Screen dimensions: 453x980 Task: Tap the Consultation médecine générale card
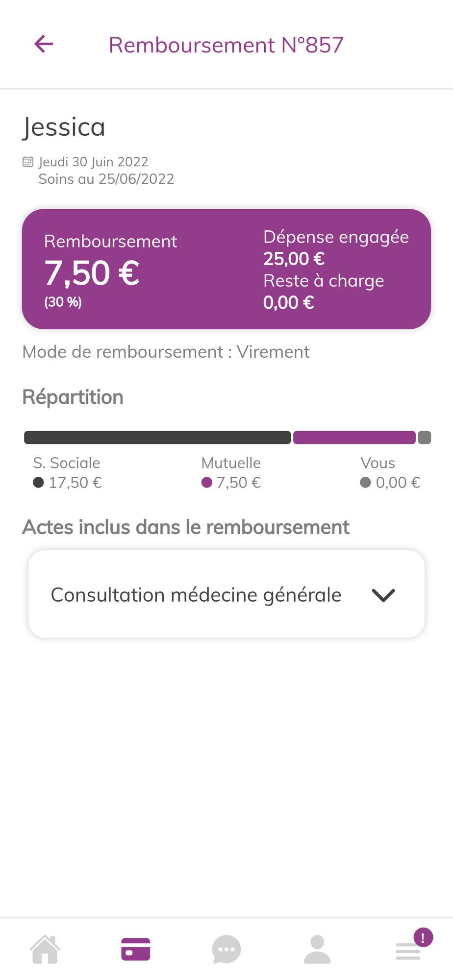tap(196, 594)
